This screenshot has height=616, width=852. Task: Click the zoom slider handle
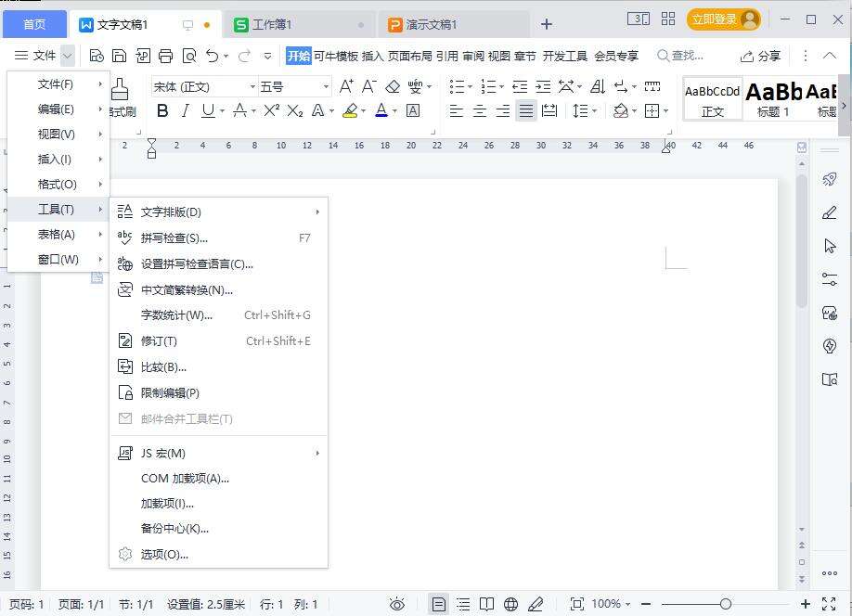click(726, 604)
